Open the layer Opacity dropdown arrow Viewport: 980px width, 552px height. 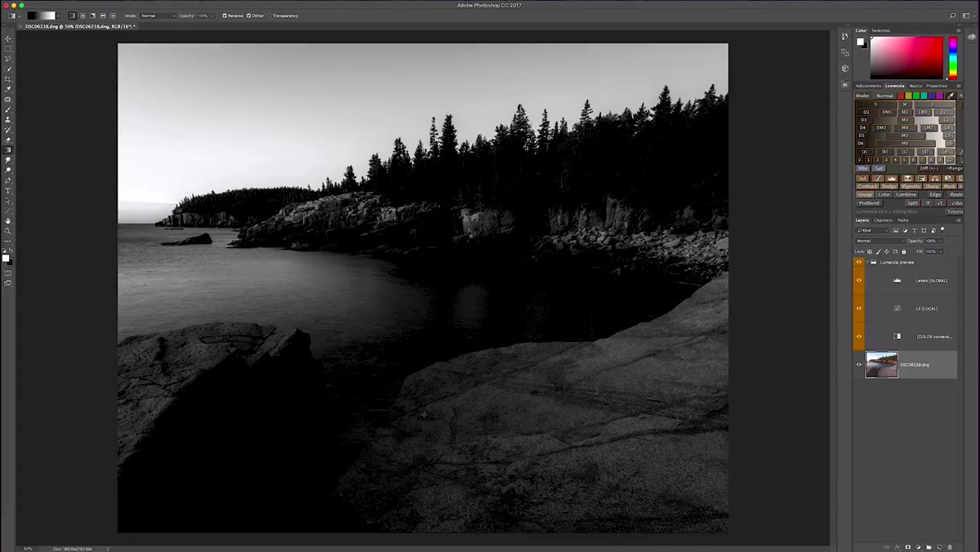pyautogui.click(x=941, y=241)
